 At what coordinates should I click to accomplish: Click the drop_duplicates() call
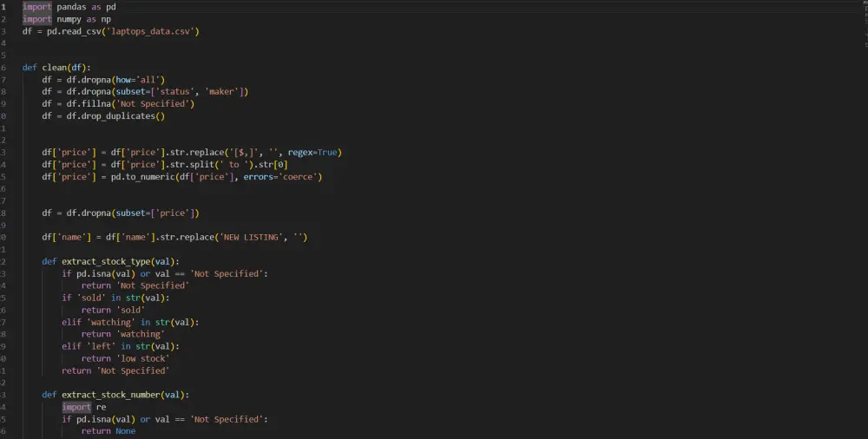pos(123,116)
